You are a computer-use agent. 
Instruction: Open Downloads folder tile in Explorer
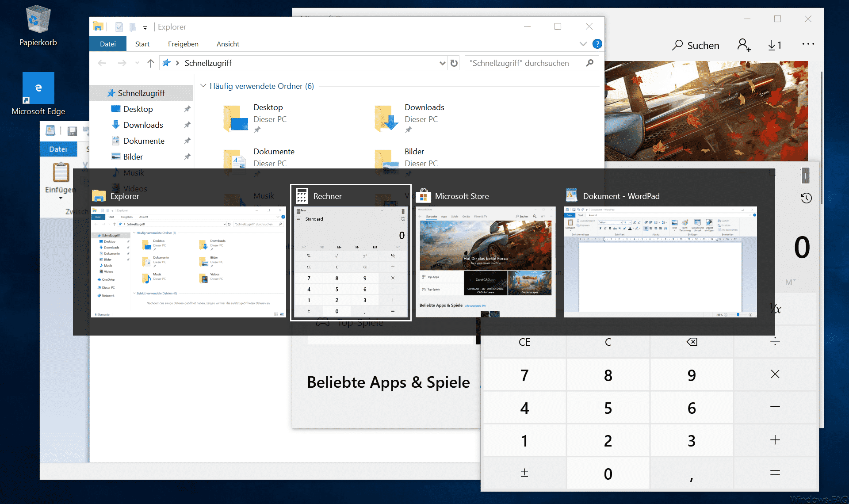409,118
